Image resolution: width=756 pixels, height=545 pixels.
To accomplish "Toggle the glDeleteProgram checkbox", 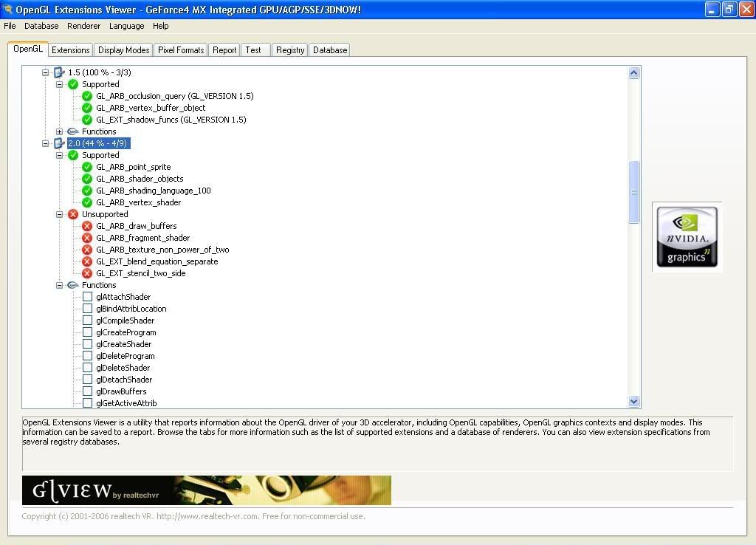I will point(87,356).
